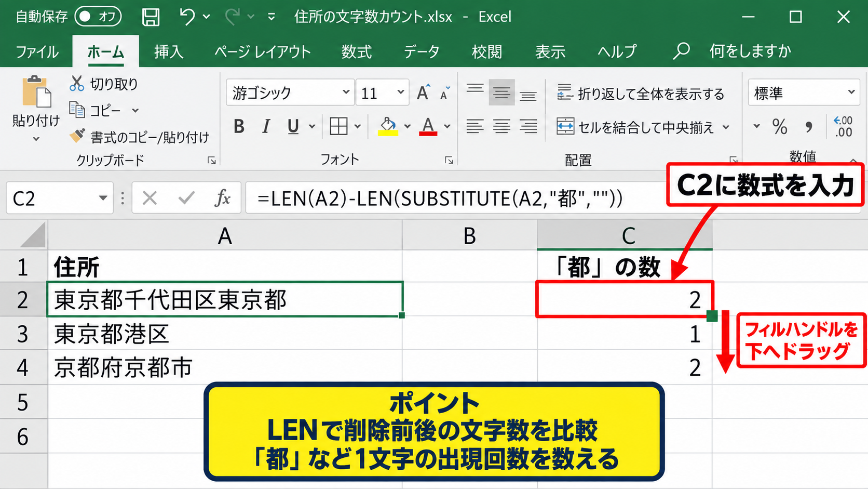The height and width of the screenshot is (489, 868).
Task: Click the increase decimal icon
Action: 843,127
